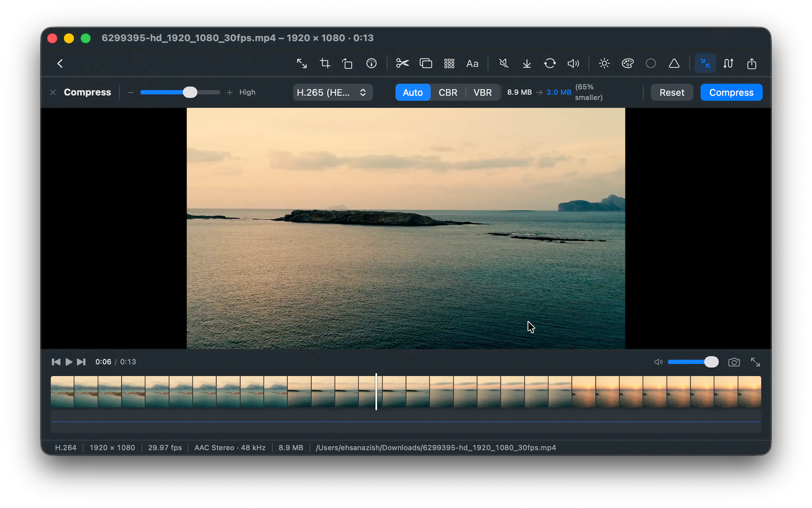This screenshot has width=812, height=508.
Task: Click the H.264 status bar entry
Action: coord(65,448)
